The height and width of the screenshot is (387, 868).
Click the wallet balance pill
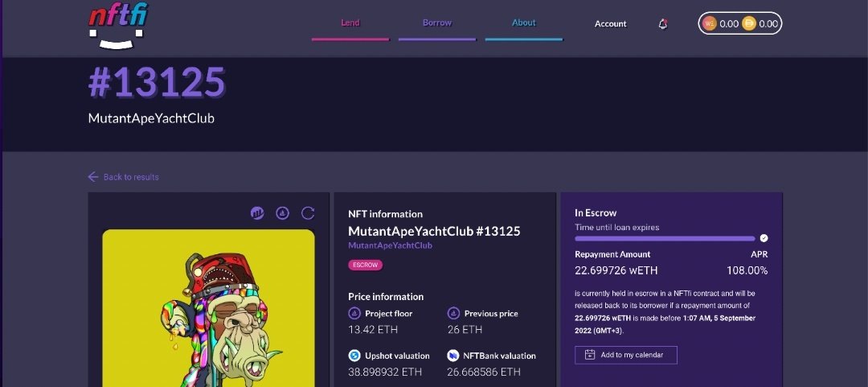[740, 24]
